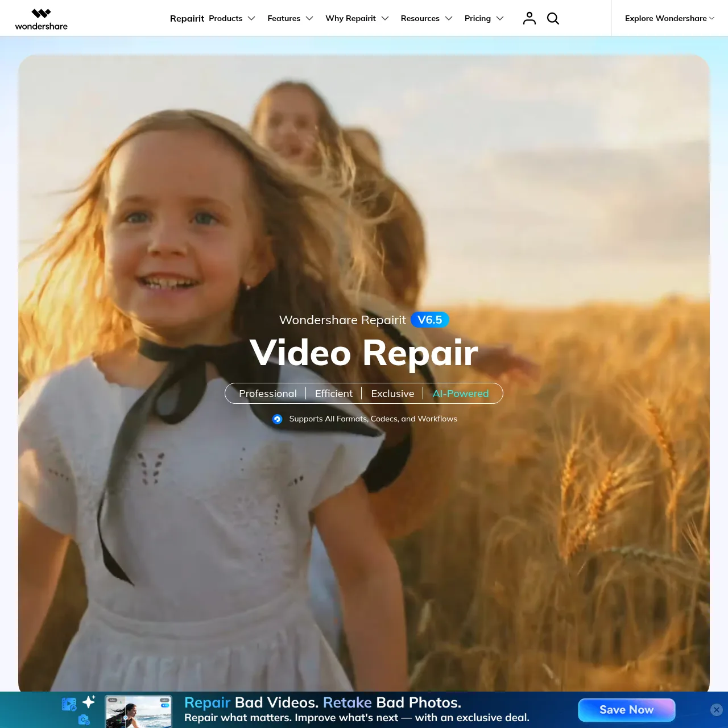
Task: Open the Pricing menu
Action: coord(478,18)
